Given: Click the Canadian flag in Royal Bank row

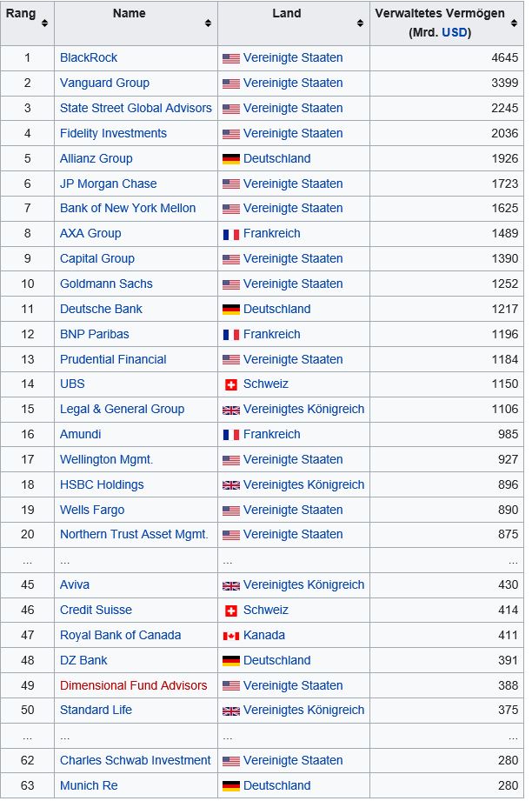Looking at the screenshot, I should [x=230, y=636].
